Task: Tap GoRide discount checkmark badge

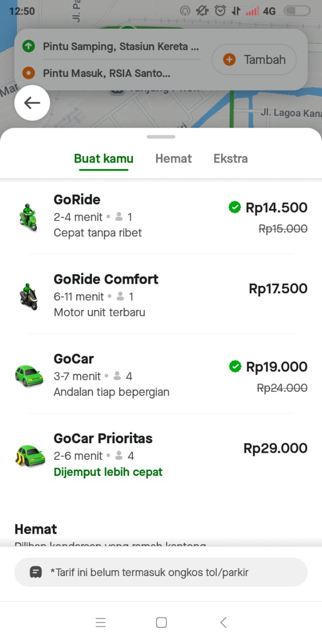Action: click(234, 207)
